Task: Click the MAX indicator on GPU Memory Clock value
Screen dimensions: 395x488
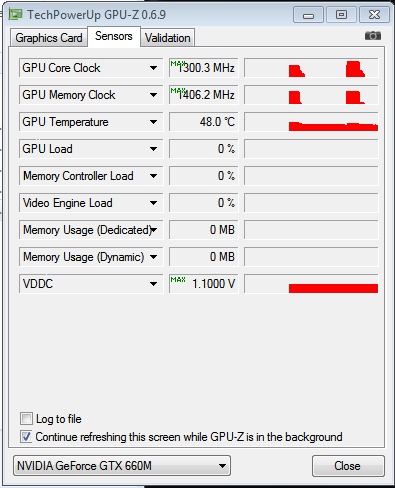Action: (178, 90)
